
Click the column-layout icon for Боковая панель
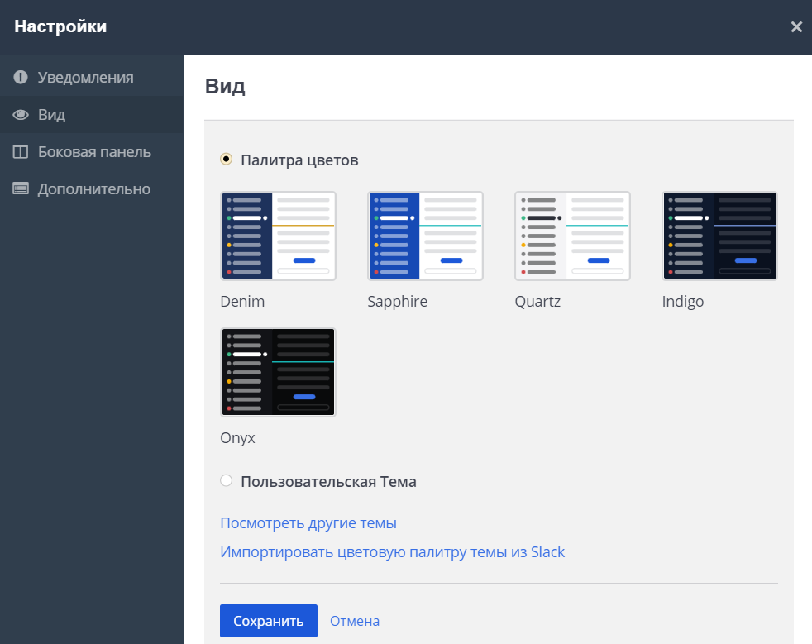(21, 152)
